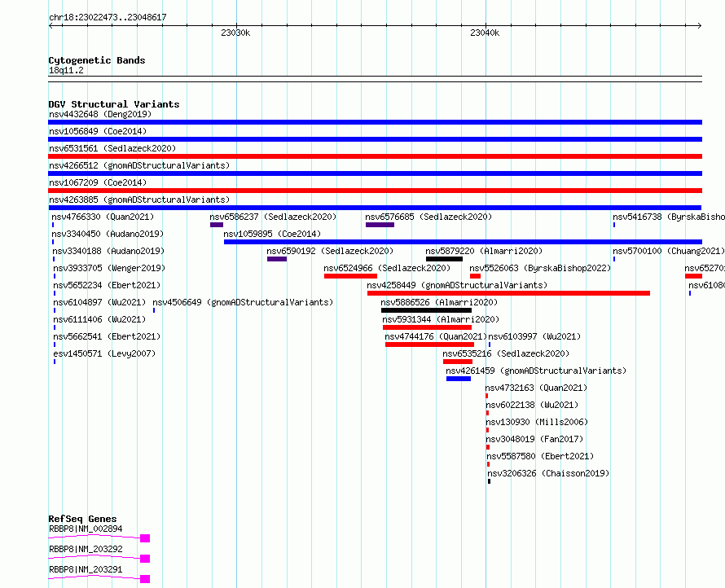
Task: Open nsv5587580 (Ebert2021) label
Action: 541,456
